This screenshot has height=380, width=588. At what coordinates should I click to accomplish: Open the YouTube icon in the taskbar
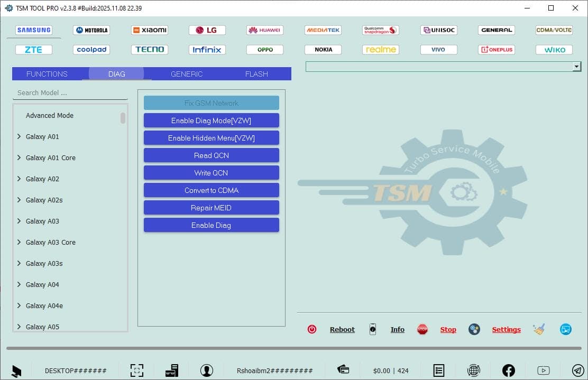pyautogui.click(x=544, y=370)
